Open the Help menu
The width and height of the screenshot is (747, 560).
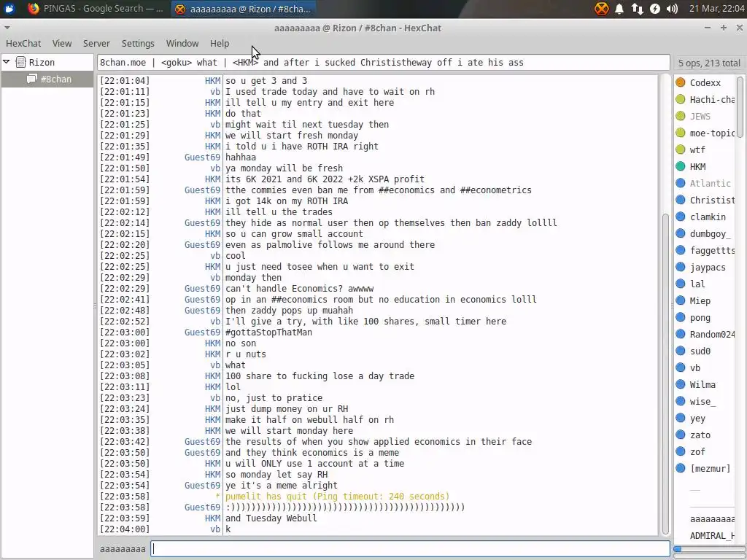[x=220, y=43]
